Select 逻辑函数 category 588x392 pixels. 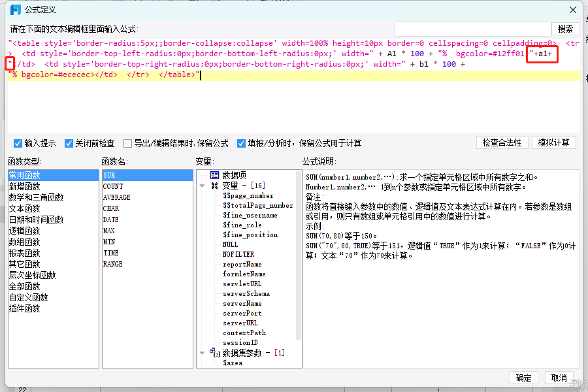point(54,231)
